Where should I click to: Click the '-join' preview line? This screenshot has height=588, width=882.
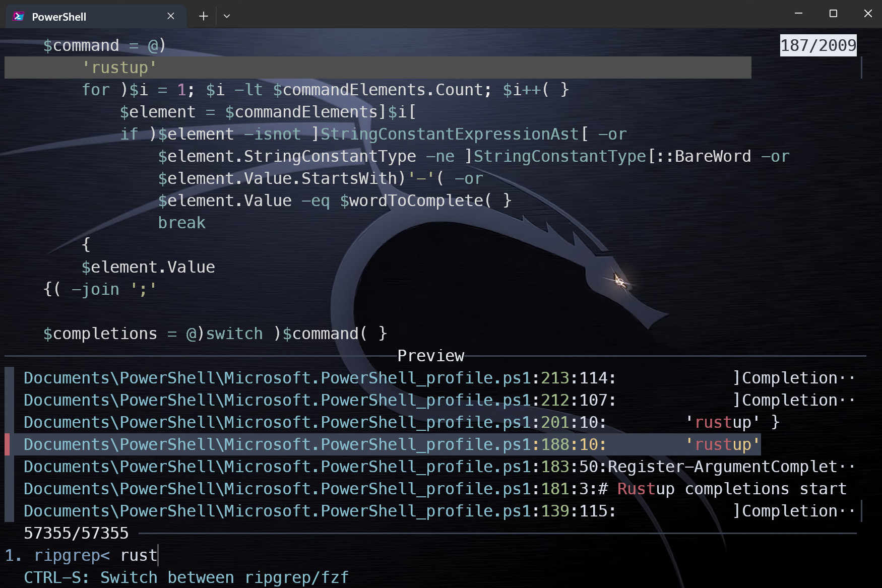coord(100,289)
